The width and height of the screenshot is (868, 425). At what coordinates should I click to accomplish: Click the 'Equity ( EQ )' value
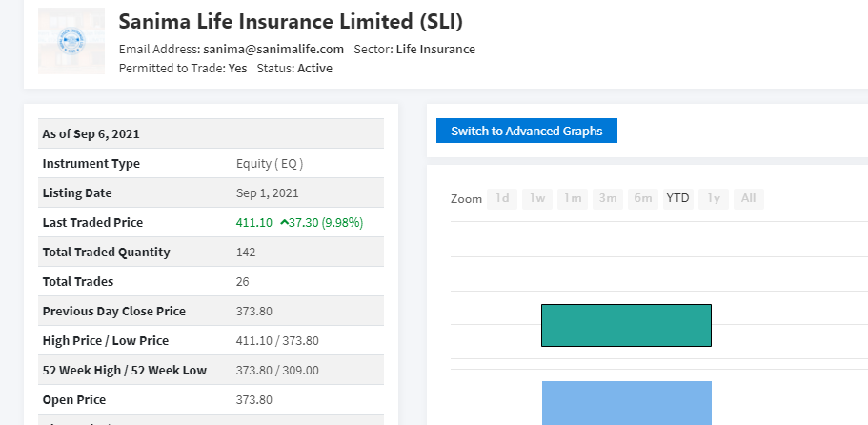click(x=270, y=163)
